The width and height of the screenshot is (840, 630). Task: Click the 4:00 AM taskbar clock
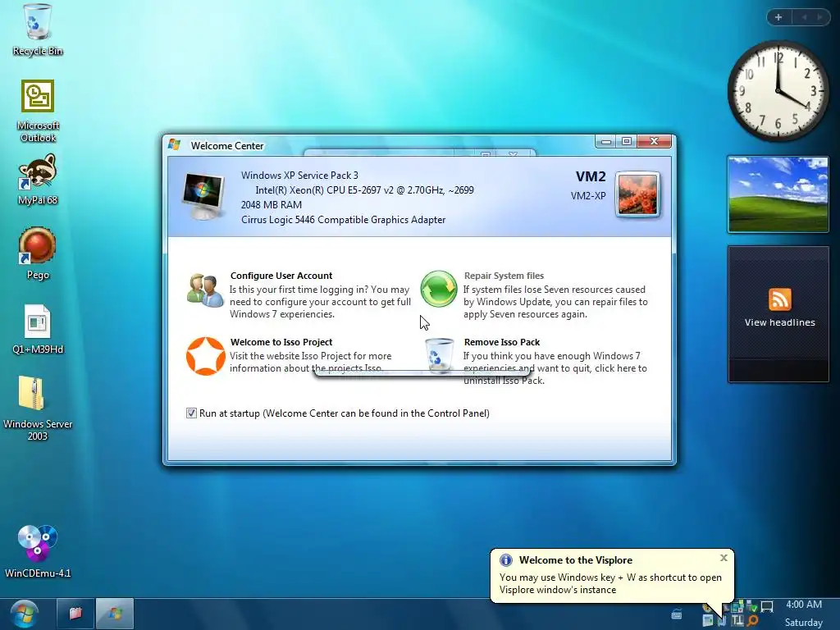click(x=804, y=605)
